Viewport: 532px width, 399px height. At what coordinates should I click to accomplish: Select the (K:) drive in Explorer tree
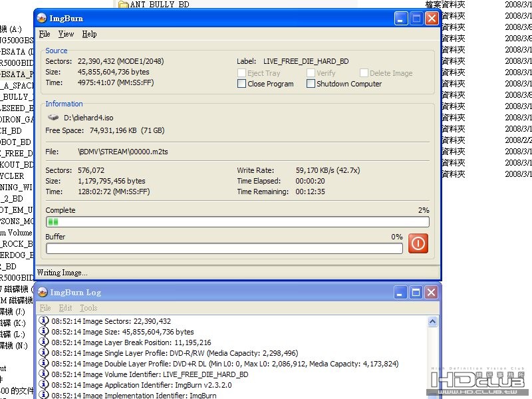(13, 323)
